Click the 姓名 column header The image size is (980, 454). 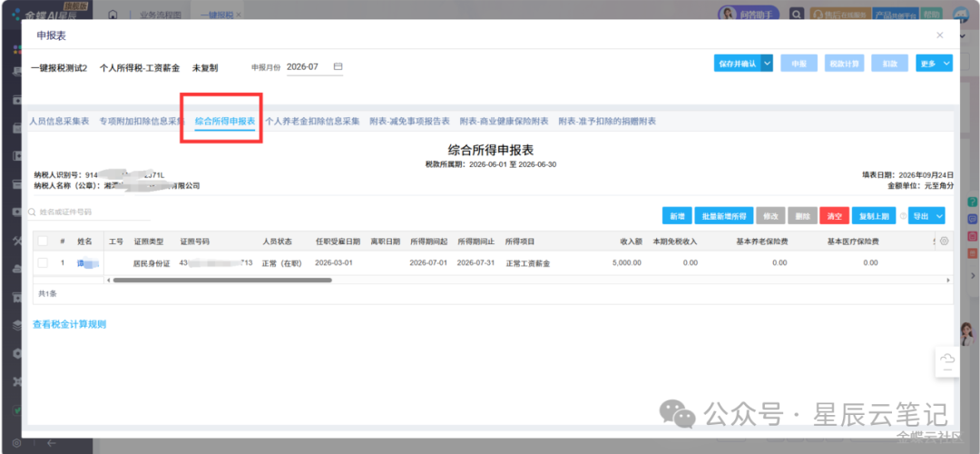click(85, 242)
